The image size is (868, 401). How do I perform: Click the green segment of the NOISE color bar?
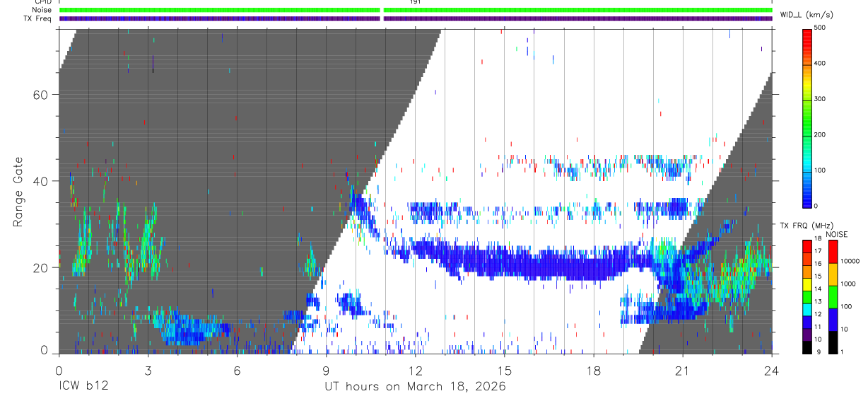833,297
